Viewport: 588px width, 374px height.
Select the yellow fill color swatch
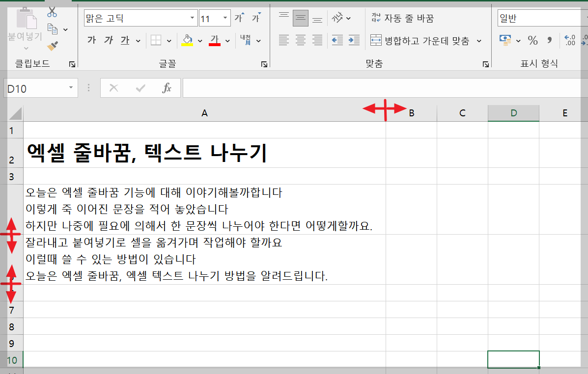[x=188, y=45]
